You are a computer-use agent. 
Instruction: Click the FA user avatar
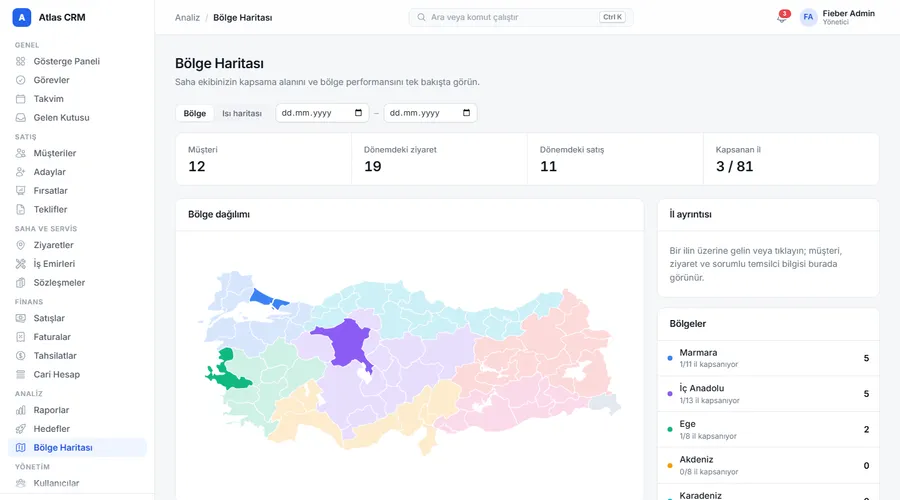click(808, 17)
